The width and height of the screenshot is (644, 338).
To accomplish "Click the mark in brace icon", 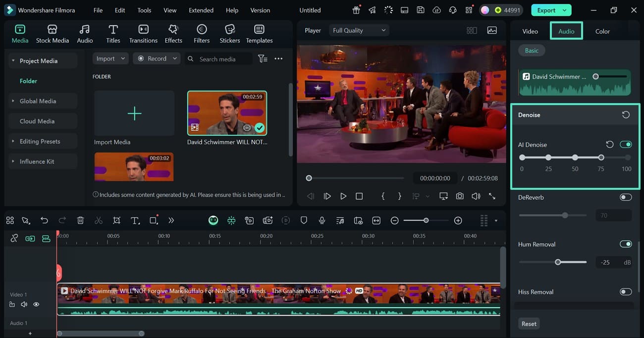I will [x=383, y=196].
